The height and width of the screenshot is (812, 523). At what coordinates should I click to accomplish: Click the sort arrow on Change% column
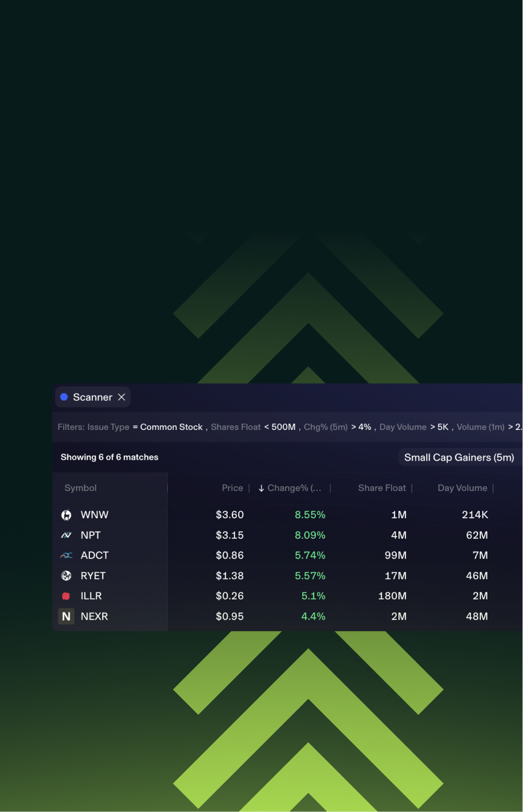pyautogui.click(x=261, y=488)
